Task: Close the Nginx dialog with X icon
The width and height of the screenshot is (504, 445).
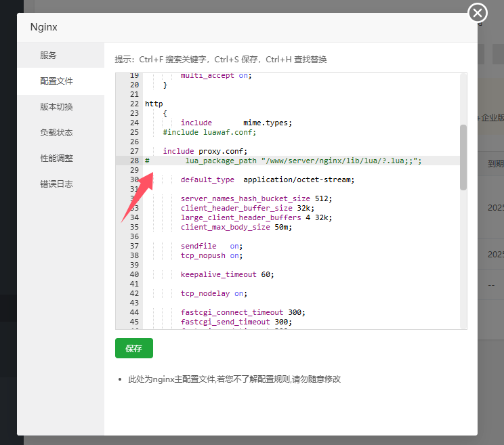Action: (x=478, y=13)
